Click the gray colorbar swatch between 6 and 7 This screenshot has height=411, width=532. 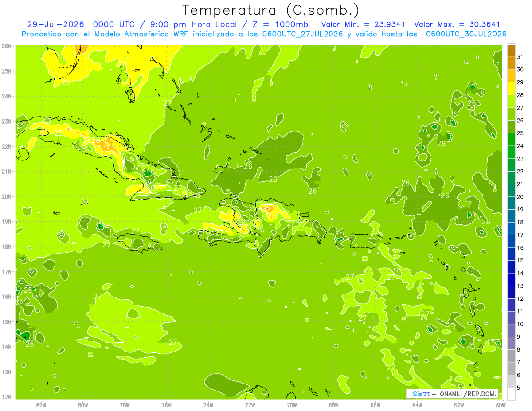tap(511, 368)
